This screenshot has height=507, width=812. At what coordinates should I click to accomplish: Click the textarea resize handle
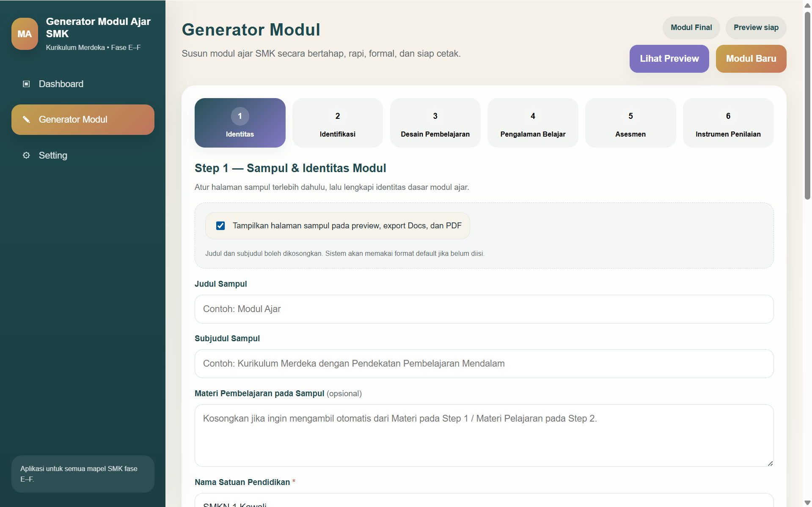click(x=770, y=463)
